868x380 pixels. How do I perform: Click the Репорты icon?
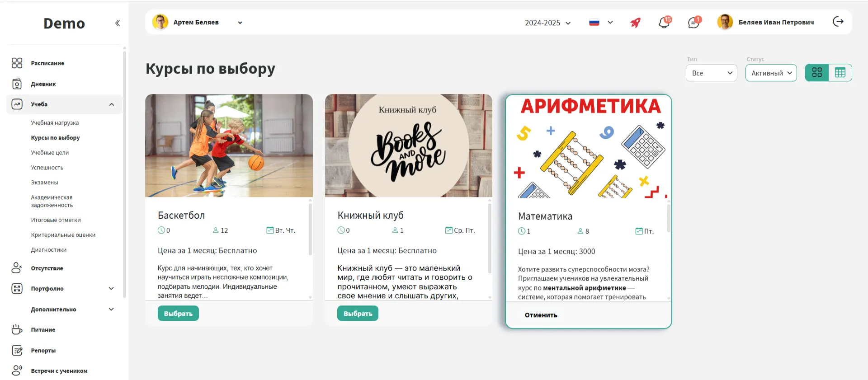pos(17,351)
